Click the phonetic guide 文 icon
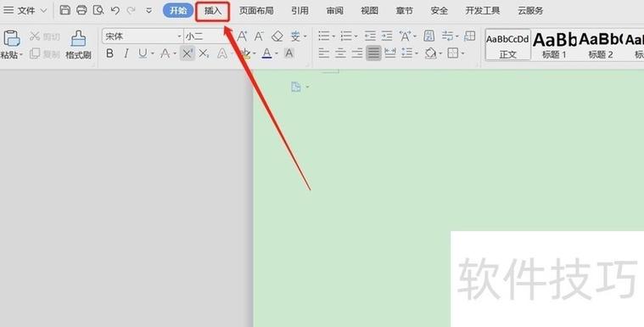The width and height of the screenshot is (644, 327). pyautogui.click(x=295, y=37)
